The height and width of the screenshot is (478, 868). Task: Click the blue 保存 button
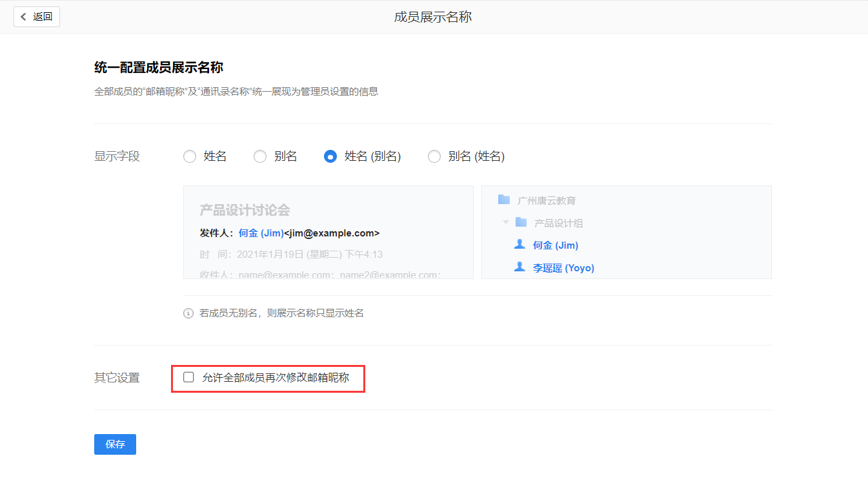point(115,444)
